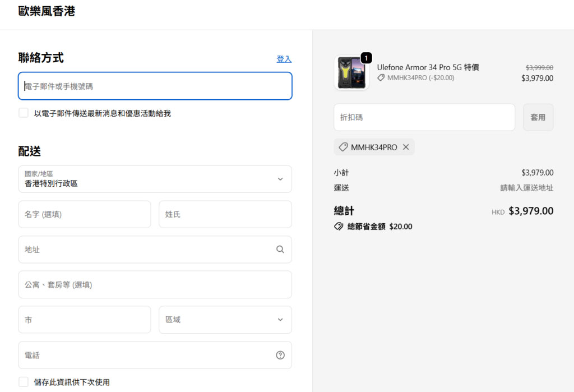Click the discount code (折扣碼) input
This screenshot has width=574, height=392.
[x=424, y=118]
